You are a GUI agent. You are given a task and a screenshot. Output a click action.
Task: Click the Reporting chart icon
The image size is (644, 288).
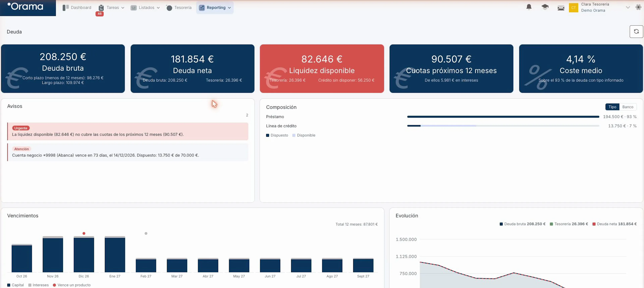pos(201,8)
